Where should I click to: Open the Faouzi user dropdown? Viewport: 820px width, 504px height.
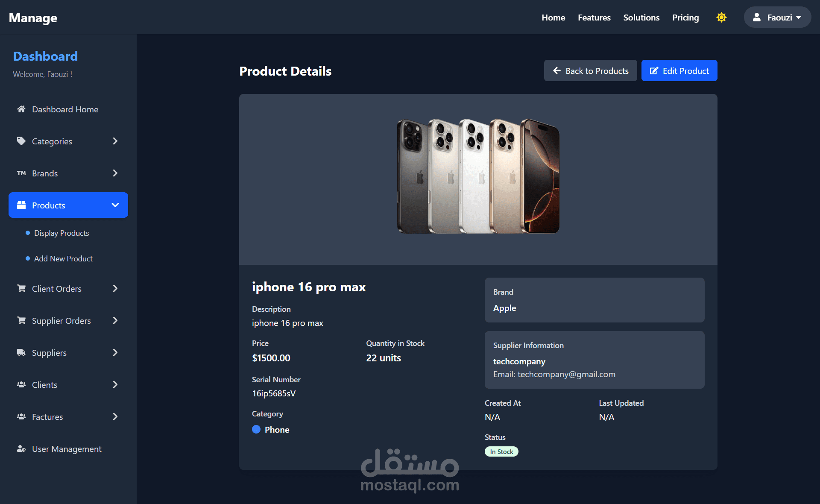pyautogui.click(x=777, y=18)
